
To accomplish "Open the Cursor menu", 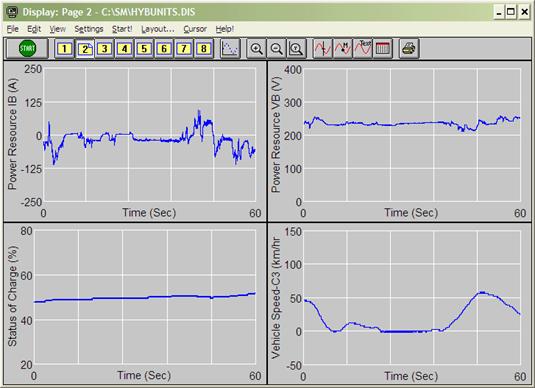I will 195,29.
